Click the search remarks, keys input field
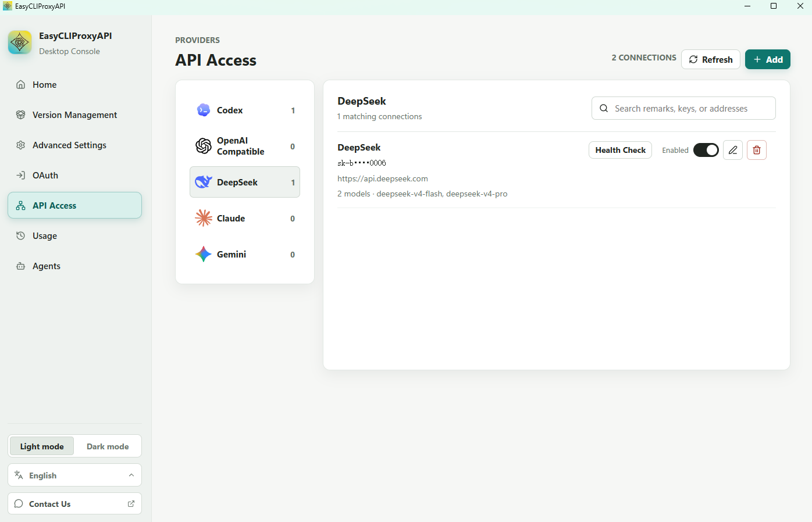Viewport: 812px width, 522px height. coord(683,108)
